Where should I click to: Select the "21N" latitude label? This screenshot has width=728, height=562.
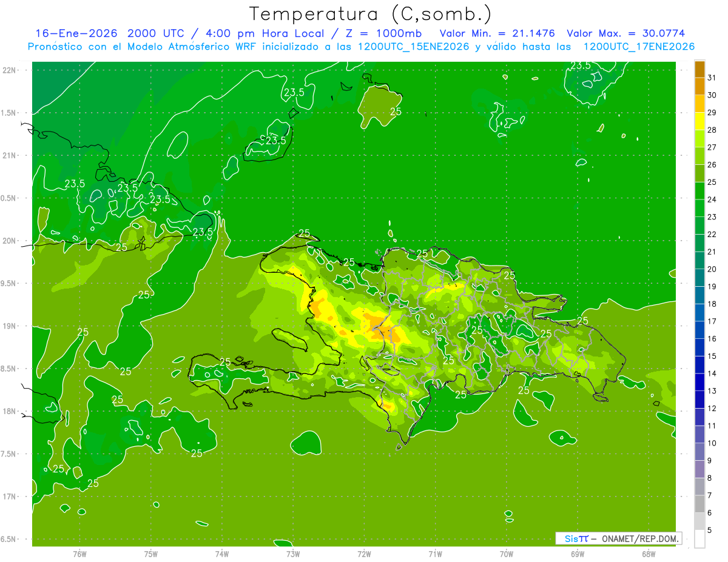[x=9, y=155]
